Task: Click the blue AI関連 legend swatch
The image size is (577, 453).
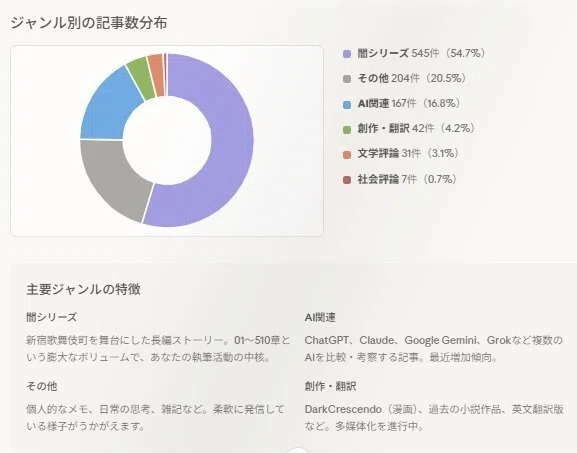Action: pyautogui.click(x=347, y=104)
